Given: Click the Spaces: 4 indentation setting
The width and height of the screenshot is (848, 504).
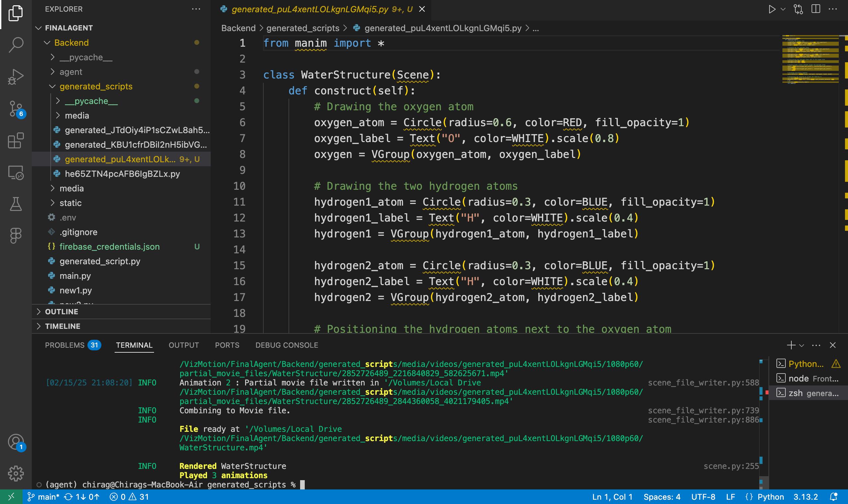Looking at the screenshot, I should click(662, 497).
